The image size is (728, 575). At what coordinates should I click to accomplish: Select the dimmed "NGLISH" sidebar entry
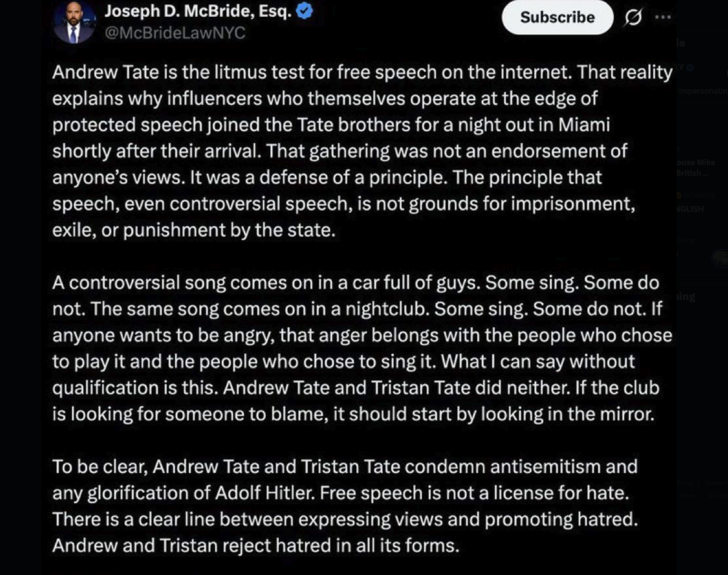[x=690, y=209]
